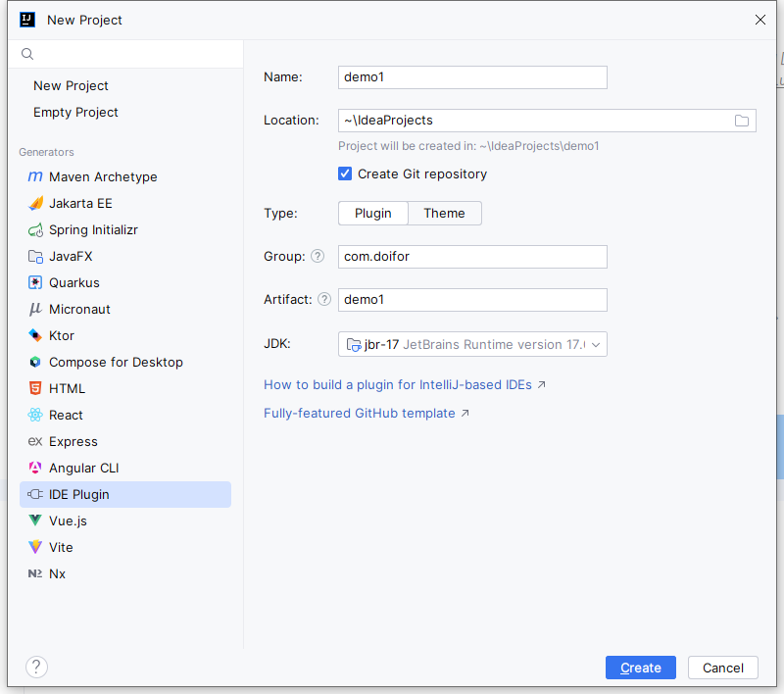Open the JDK selection dropdown

pyautogui.click(x=472, y=344)
